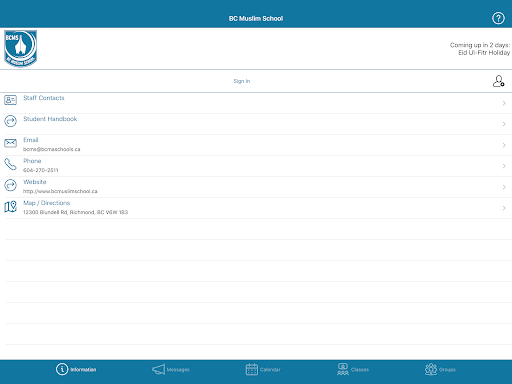Viewport: 512px width, 384px height.
Task: Click the BCMS school logo
Action: 21,48
